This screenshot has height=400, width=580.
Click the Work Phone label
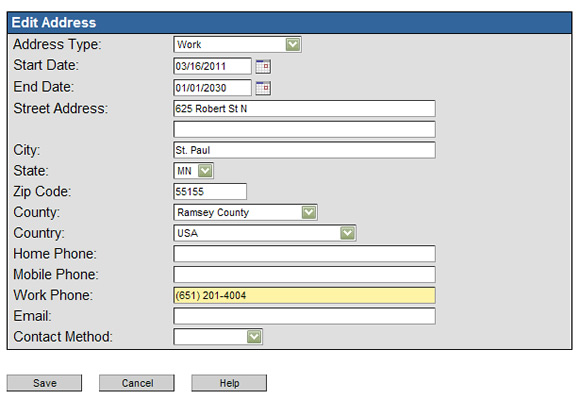pos(53,295)
